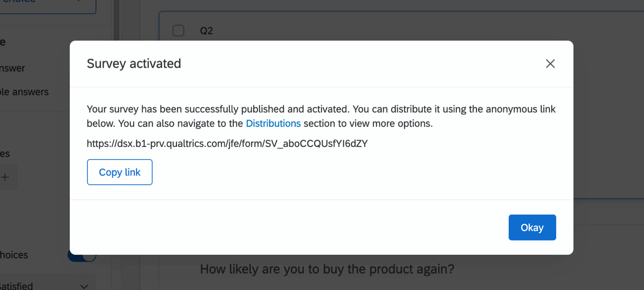Click the chevron beside the Satisfied option
The height and width of the screenshot is (290, 644).
tap(84, 286)
